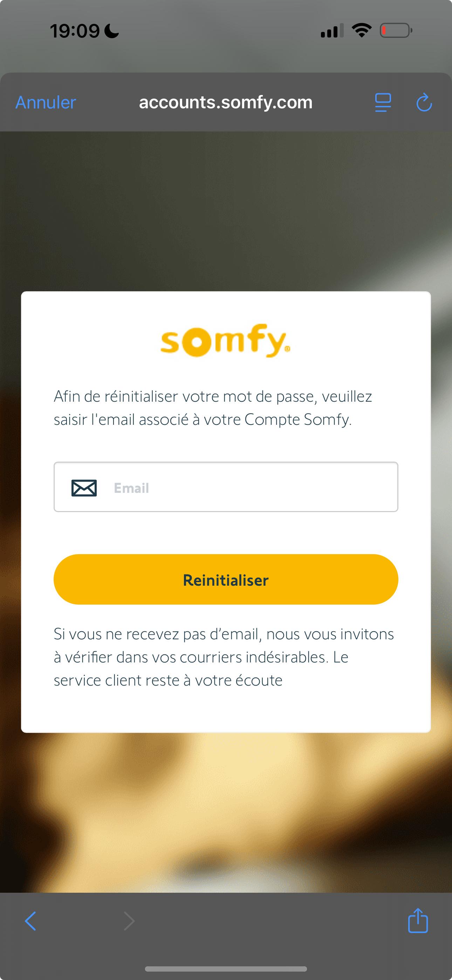
Task: Click the envelope icon in the email field
Action: point(84,488)
